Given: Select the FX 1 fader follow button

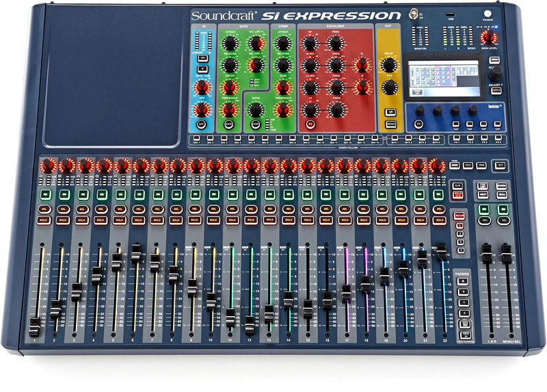Looking at the screenshot, I should click(457, 138).
